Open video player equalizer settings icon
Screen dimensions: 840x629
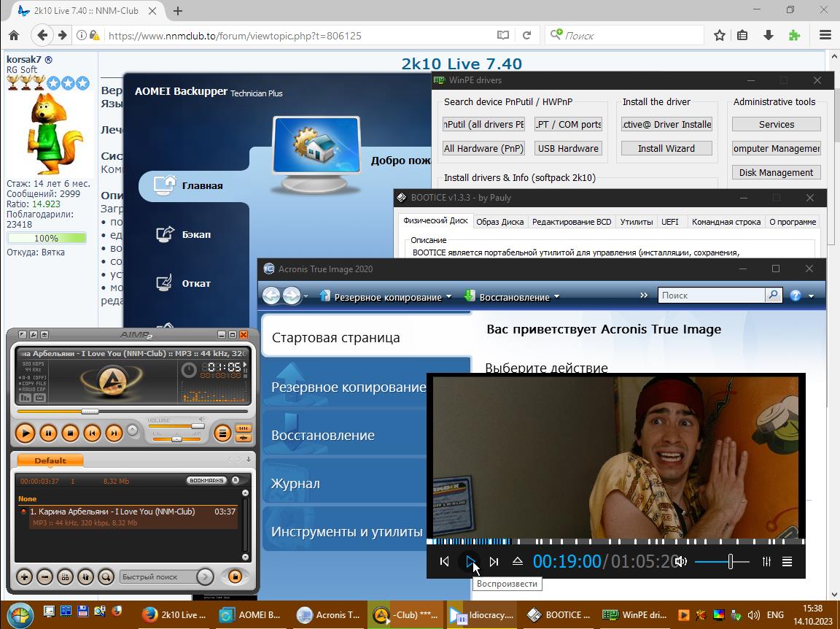(x=766, y=561)
